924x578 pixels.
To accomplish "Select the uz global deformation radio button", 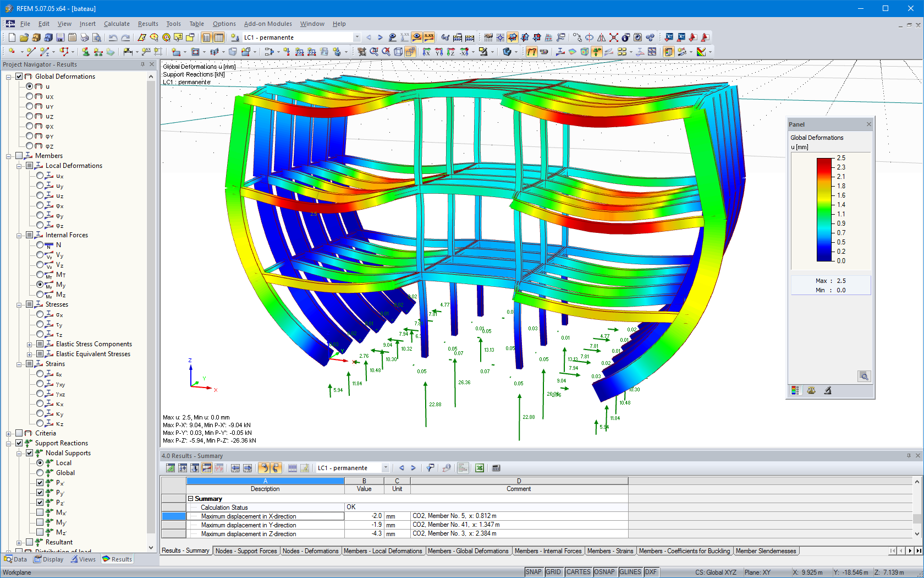I will (x=30, y=116).
